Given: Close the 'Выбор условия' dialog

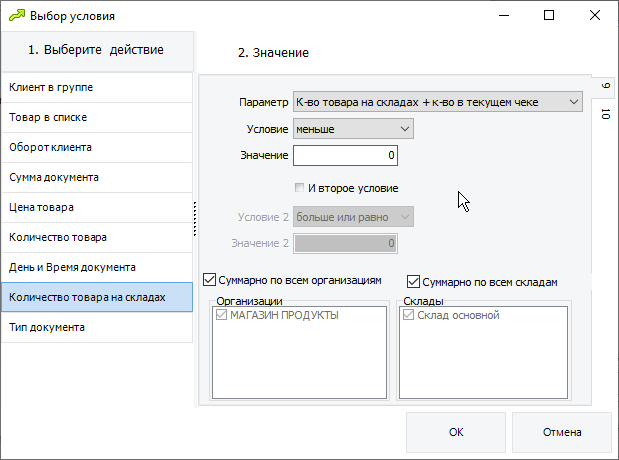Looking at the screenshot, I should (595, 16).
